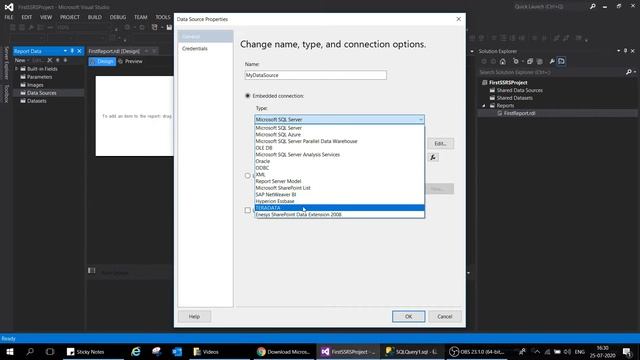
Task: Open the VIEW menu
Action: pos(46,17)
